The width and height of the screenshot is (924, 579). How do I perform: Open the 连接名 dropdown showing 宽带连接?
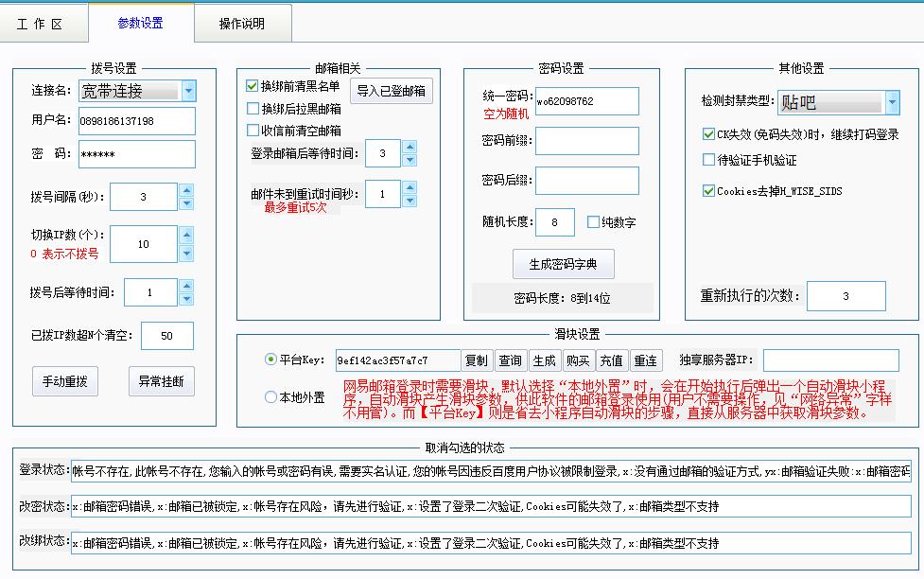(x=189, y=92)
